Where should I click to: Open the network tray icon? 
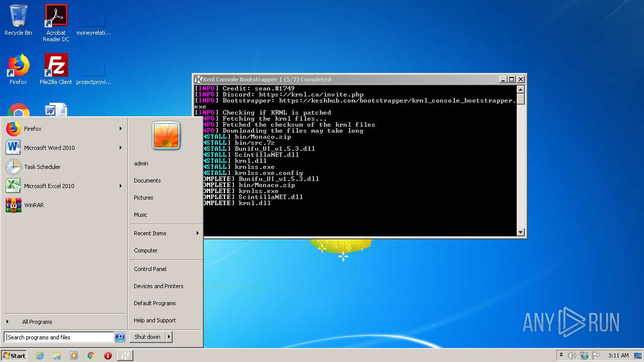[x=584, y=355]
